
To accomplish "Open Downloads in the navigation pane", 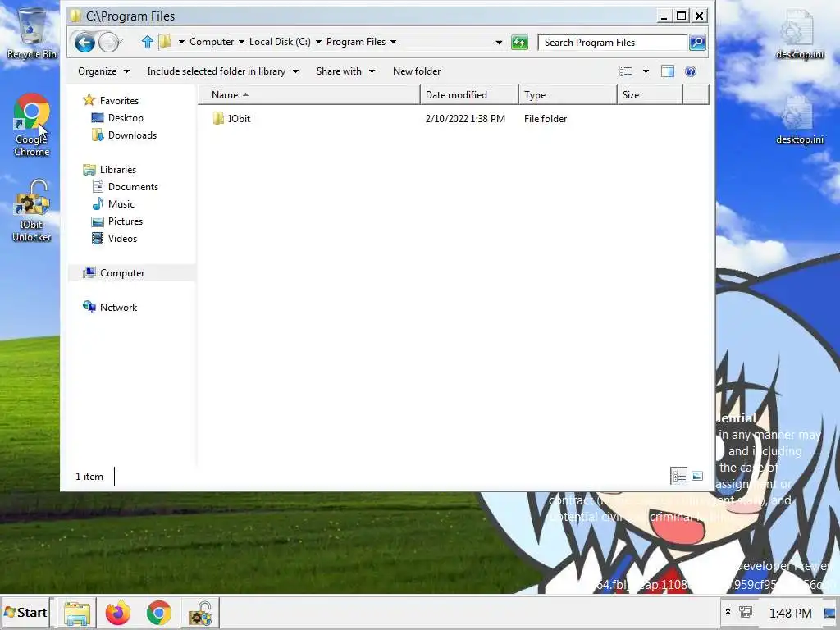I will (132, 135).
